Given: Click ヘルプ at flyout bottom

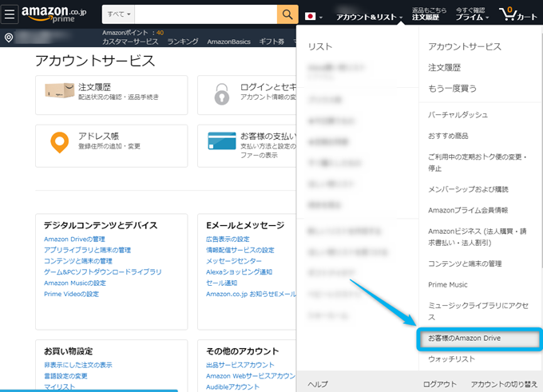Looking at the screenshot, I should pos(318,384).
